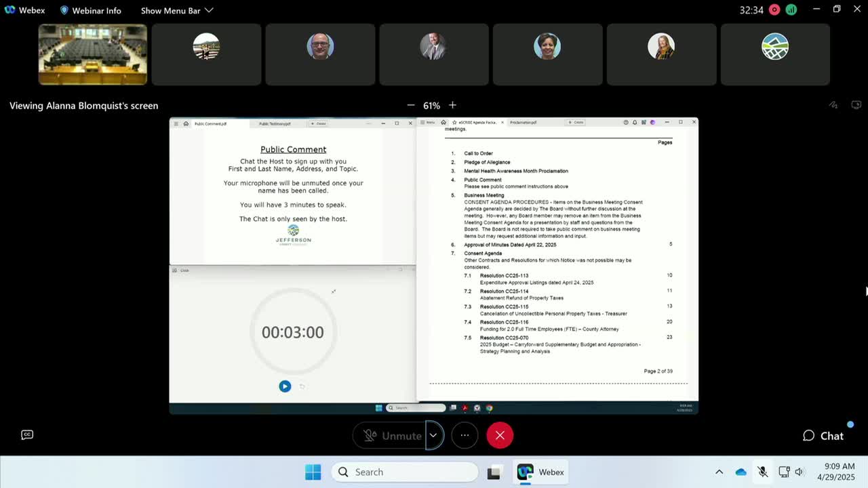Zoom out the shared screen view
The height and width of the screenshot is (488, 868).
pos(411,105)
